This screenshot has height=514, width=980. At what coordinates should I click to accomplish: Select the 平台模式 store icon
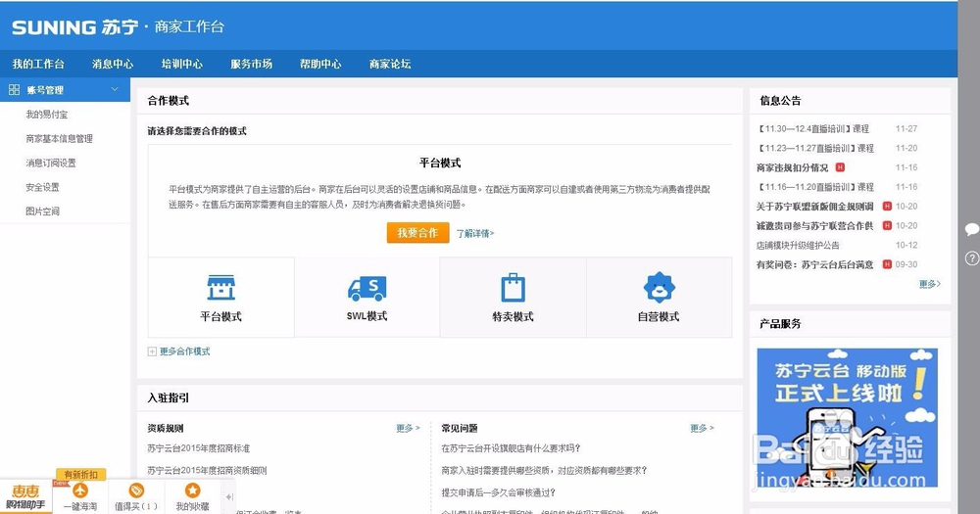(221, 288)
